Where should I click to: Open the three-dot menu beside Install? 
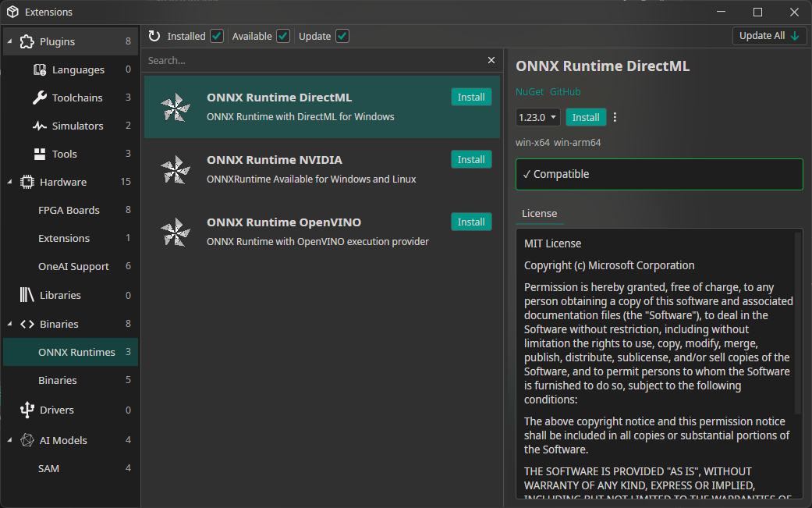pyautogui.click(x=615, y=117)
